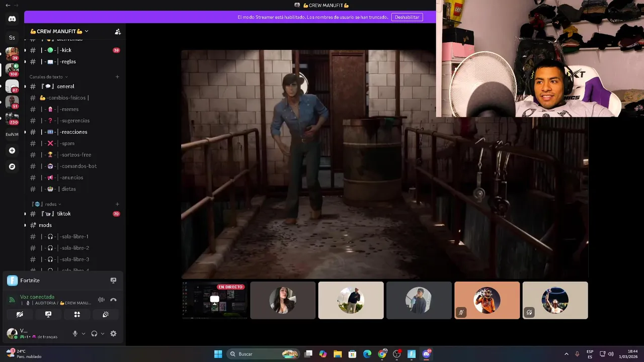Open the -reglas channel

[x=74, y=62]
